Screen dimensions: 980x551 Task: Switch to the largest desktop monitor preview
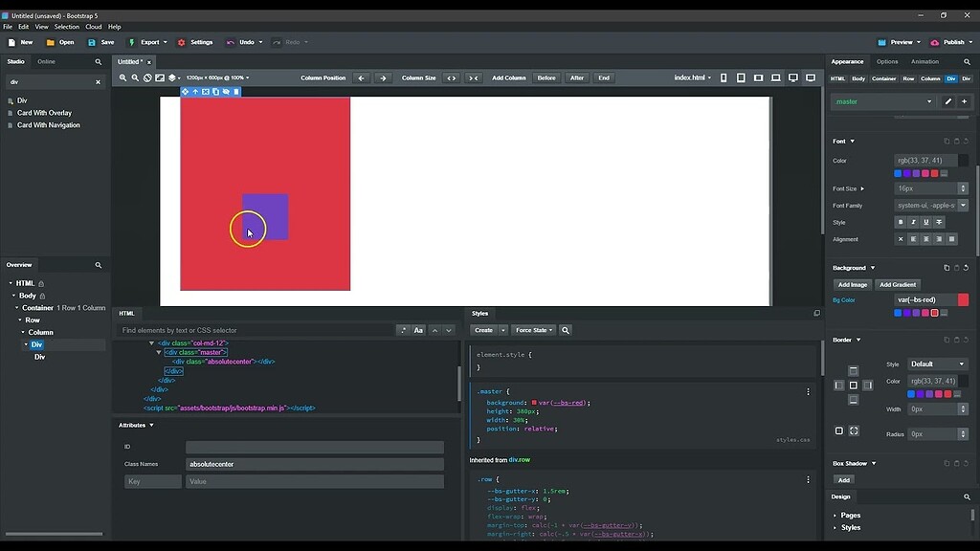point(811,78)
